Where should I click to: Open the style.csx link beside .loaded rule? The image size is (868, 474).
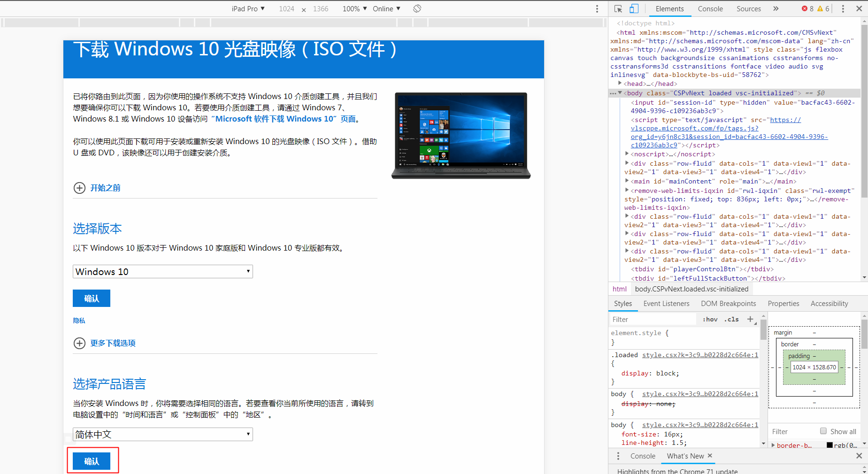click(x=700, y=355)
